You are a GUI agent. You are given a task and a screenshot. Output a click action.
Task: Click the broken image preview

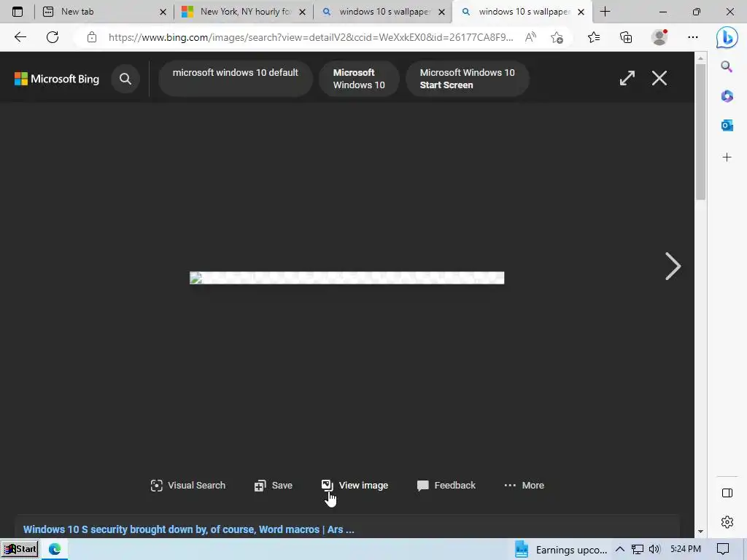(347, 278)
